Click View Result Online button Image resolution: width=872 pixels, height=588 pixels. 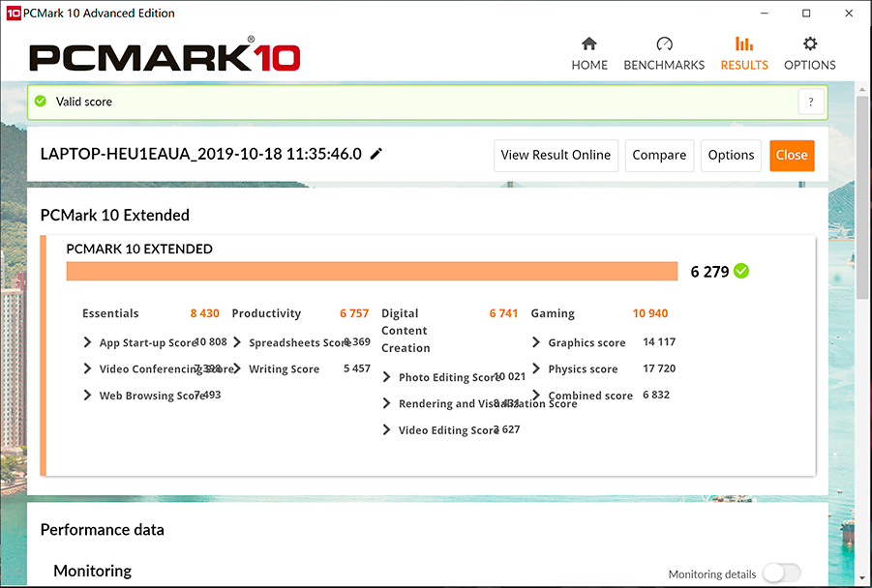tap(556, 156)
